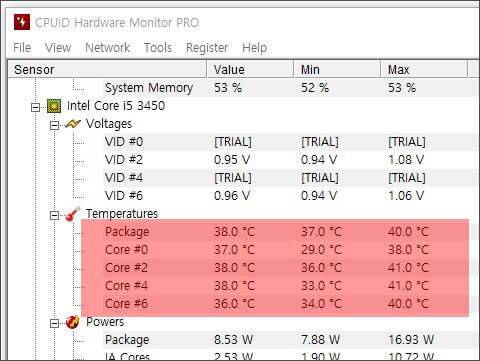The width and height of the screenshot is (480, 361).
Task: Click VID #2 max value 1.08 V
Action: [x=406, y=160]
